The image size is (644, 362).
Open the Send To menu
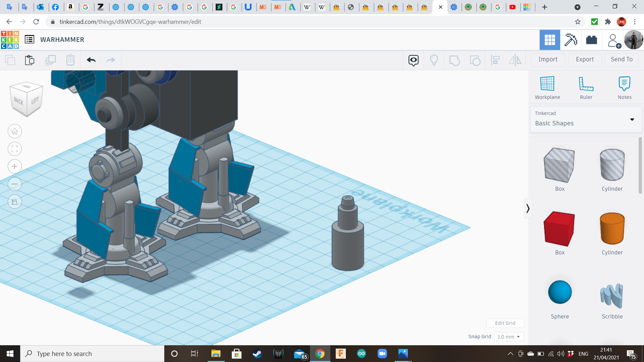(x=622, y=59)
